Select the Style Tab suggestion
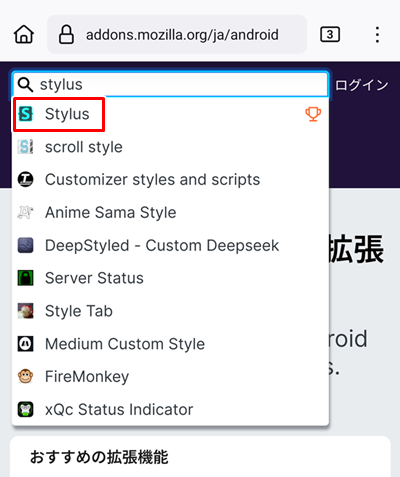 pyautogui.click(x=170, y=311)
